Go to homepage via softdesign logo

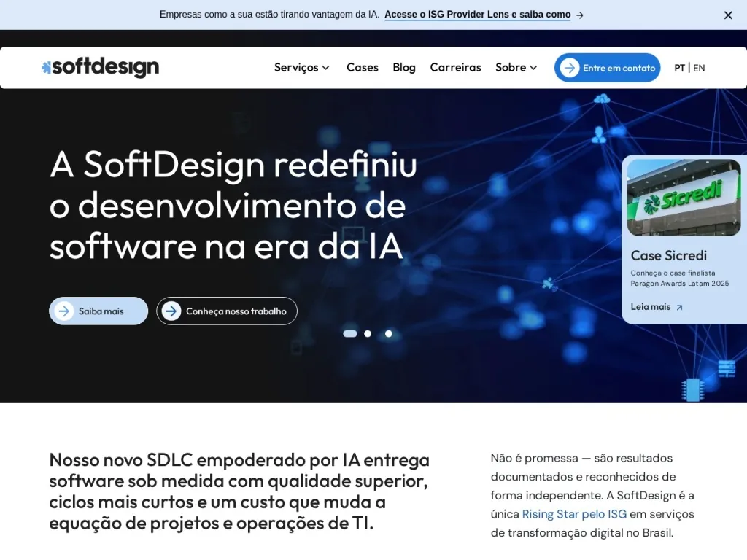click(x=100, y=67)
